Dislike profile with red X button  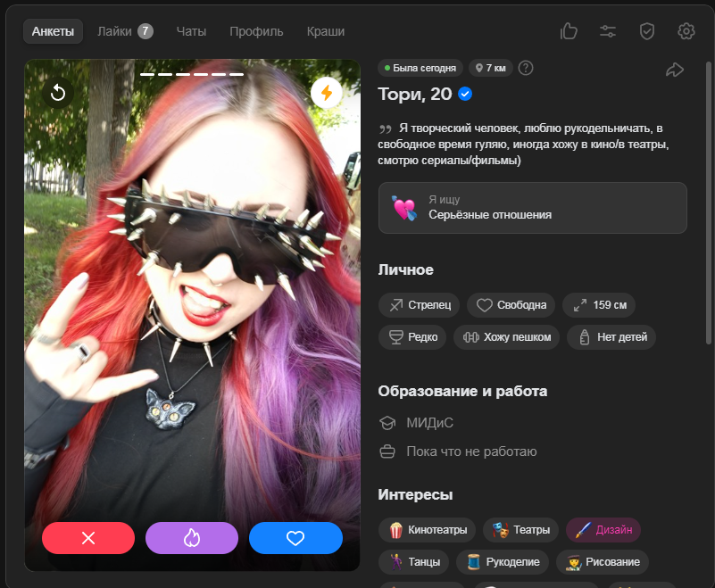(x=88, y=538)
